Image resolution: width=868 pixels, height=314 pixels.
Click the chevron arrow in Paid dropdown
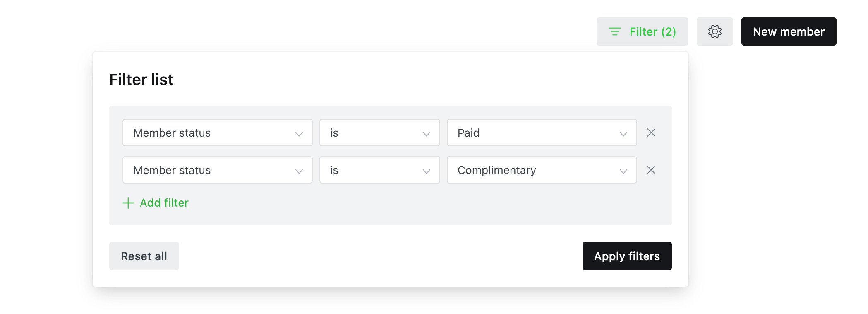[623, 134]
